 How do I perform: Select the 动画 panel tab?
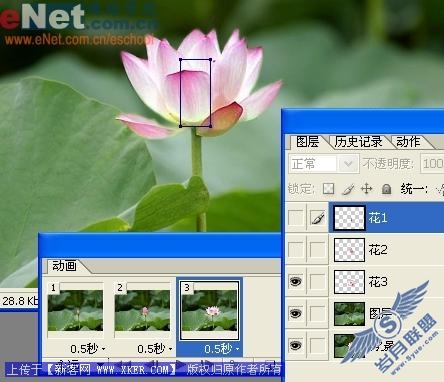click(x=64, y=266)
